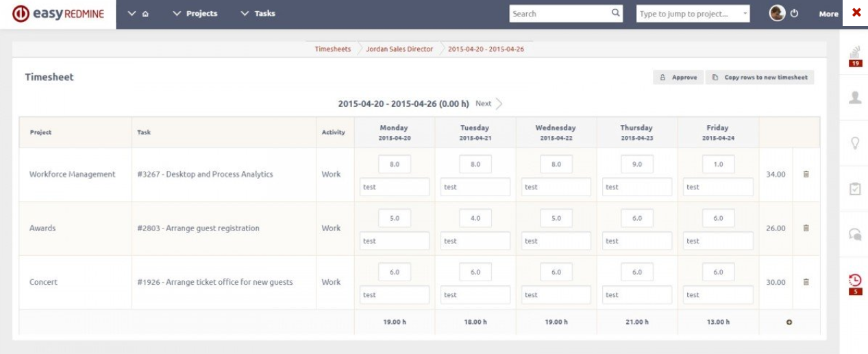Image resolution: width=868 pixels, height=354 pixels.
Task: Click the search magnifier icon
Action: (x=615, y=13)
